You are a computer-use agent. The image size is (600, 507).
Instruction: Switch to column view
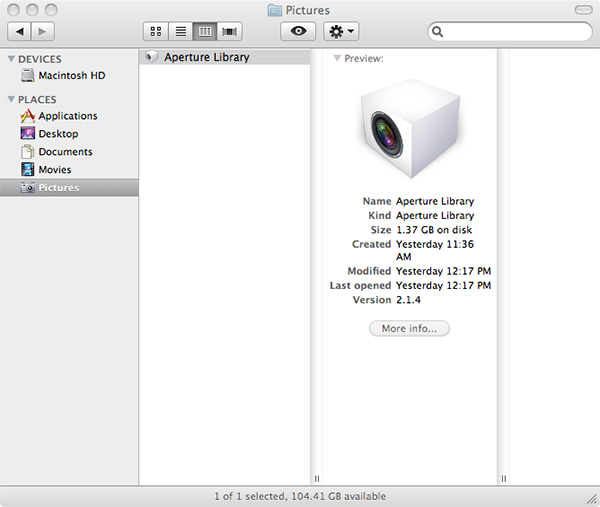[205, 31]
